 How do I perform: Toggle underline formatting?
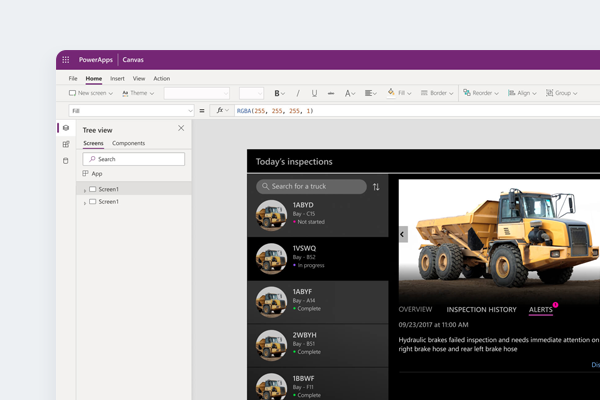point(314,93)
